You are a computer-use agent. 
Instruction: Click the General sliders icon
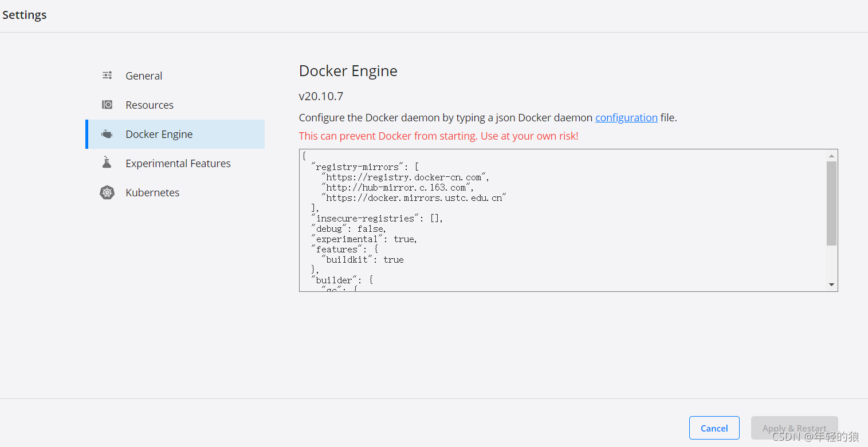tap(107, 76)
